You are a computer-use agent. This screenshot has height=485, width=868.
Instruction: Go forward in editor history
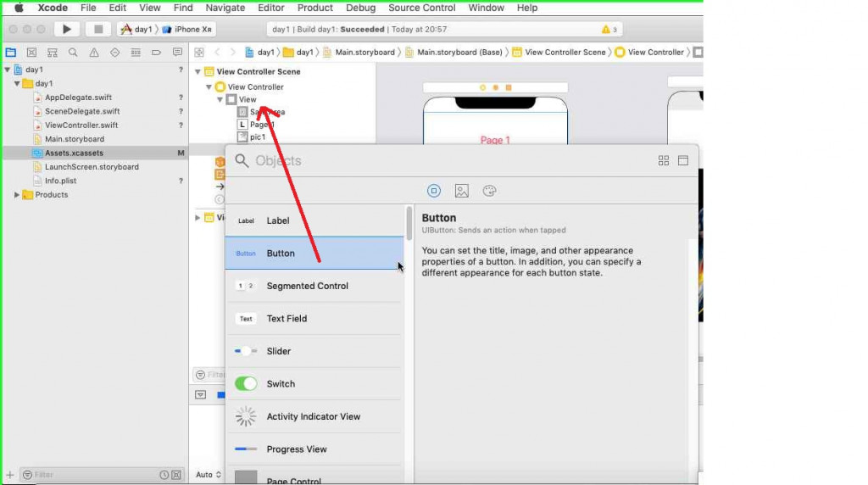tap(232, 52)
